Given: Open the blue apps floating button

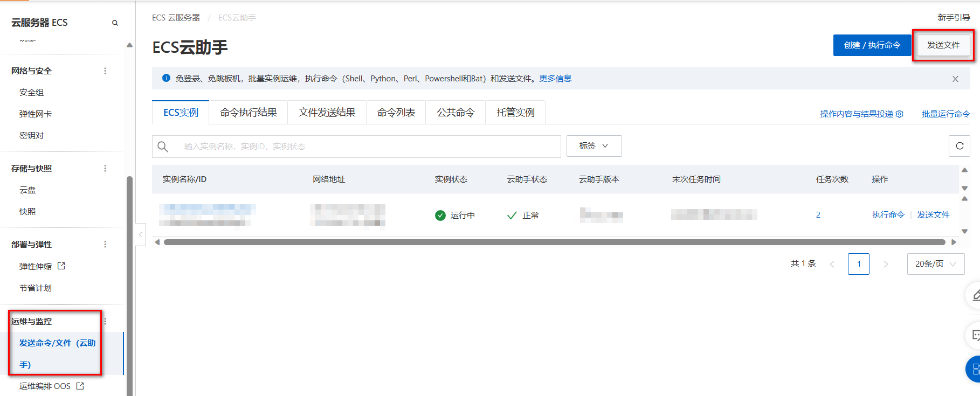Looking at the screenshot, I should pos(974,369).
